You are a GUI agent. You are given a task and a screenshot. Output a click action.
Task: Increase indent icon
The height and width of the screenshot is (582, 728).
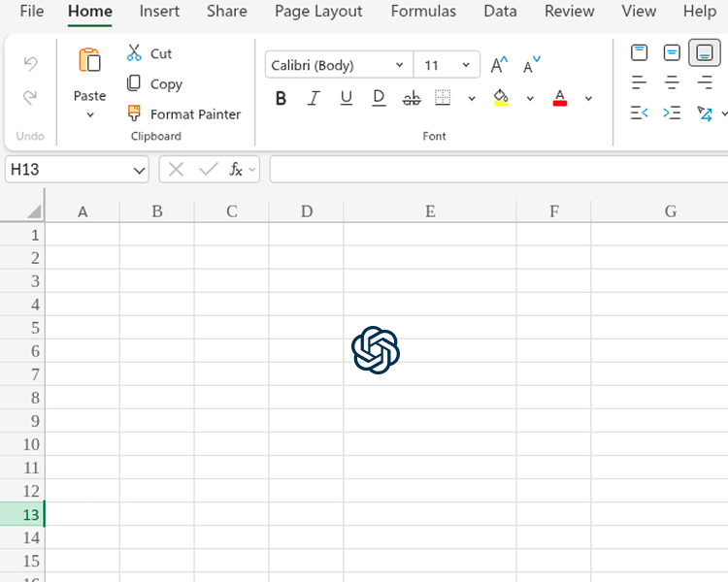(672, 113)
